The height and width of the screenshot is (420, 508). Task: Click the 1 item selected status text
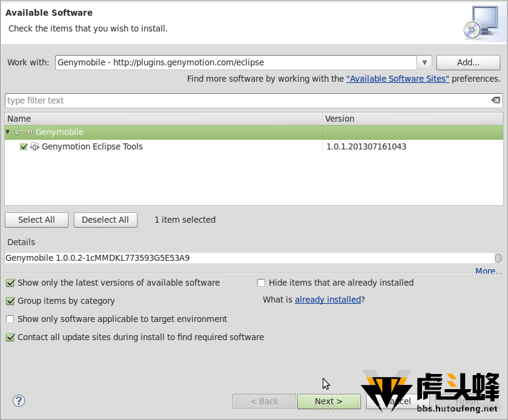coord(185,220)
